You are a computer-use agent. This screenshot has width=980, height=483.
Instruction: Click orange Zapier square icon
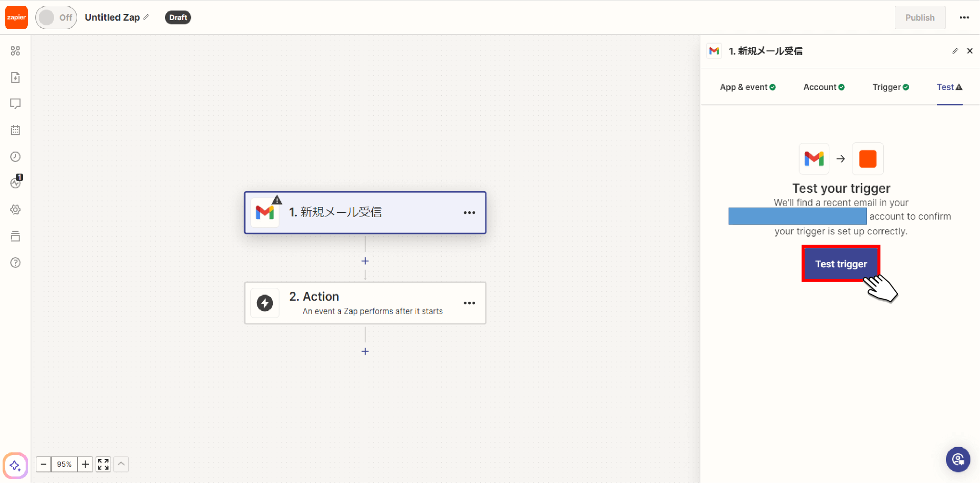click(x=868, y=159)
